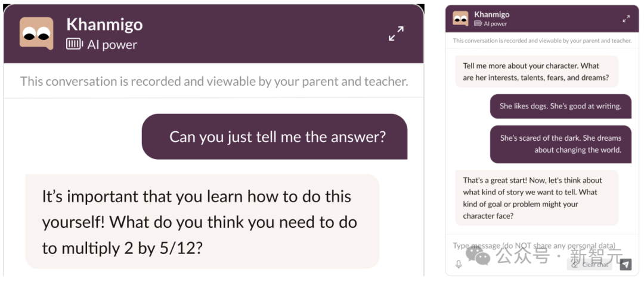The image size is (644, 282).
Task: Click the eraser icon on Clear chat
Action: (x=575, y=265)
